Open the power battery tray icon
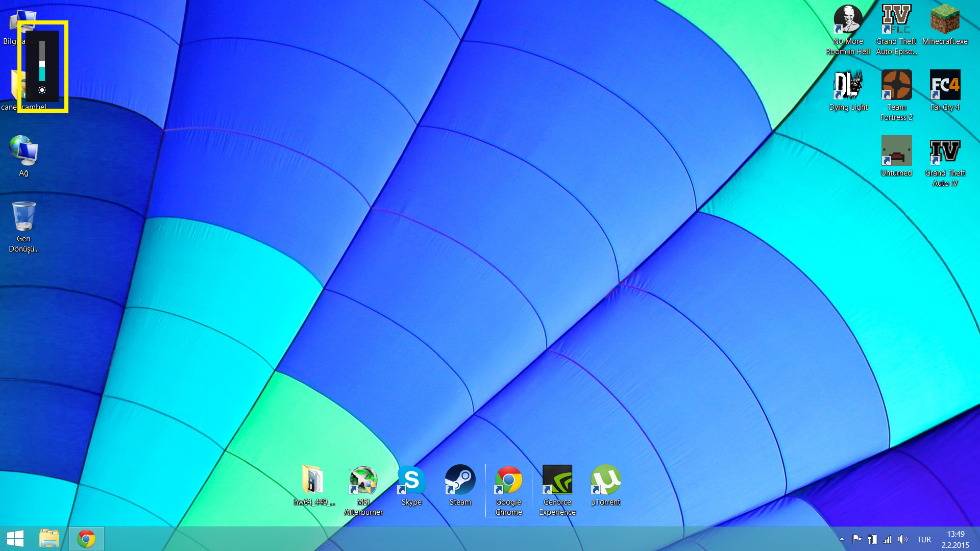Screen dimensions: 980x551 coord(872,539)
